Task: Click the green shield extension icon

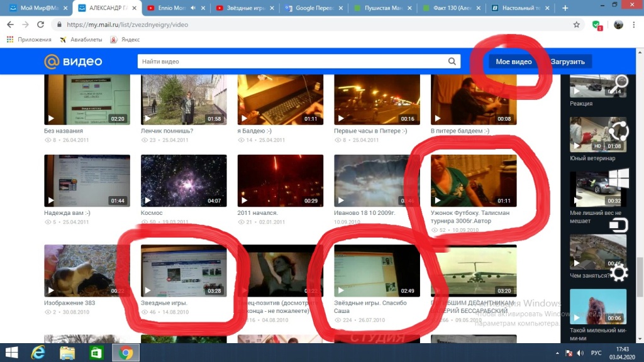Action: (x=597, y=25)
